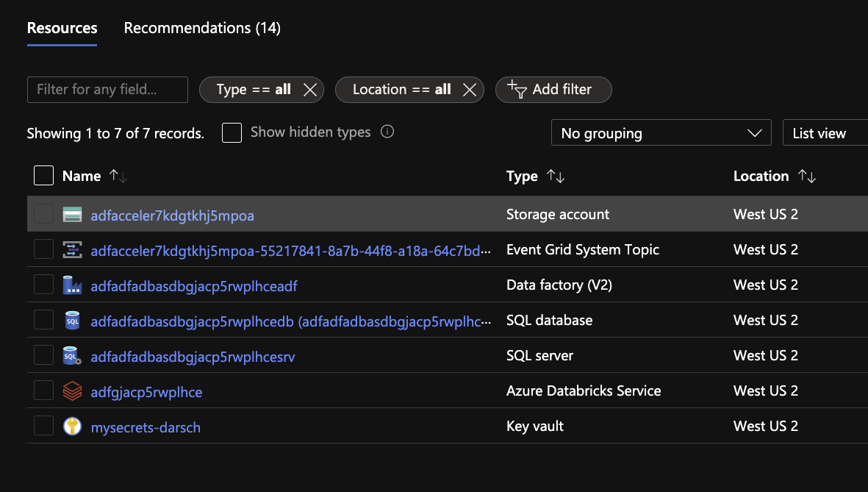The height and width of the screenshot is (492, 868).
Task: Show info about hidden types
Action: point(387,132)
